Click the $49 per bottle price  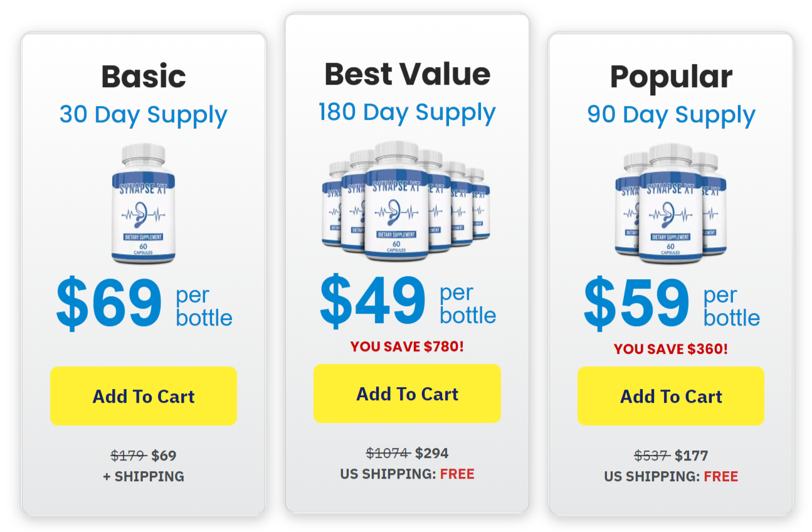pos(408,302)
